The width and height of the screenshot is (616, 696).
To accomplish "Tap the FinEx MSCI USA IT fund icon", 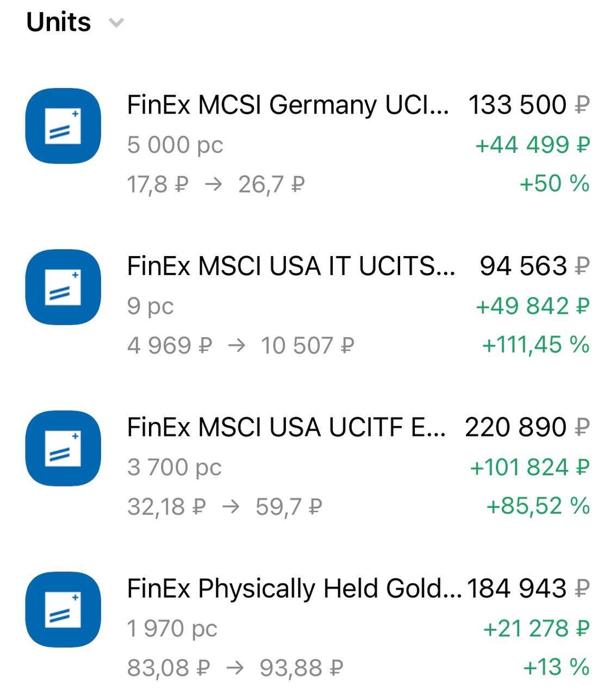I will point(63,287).
